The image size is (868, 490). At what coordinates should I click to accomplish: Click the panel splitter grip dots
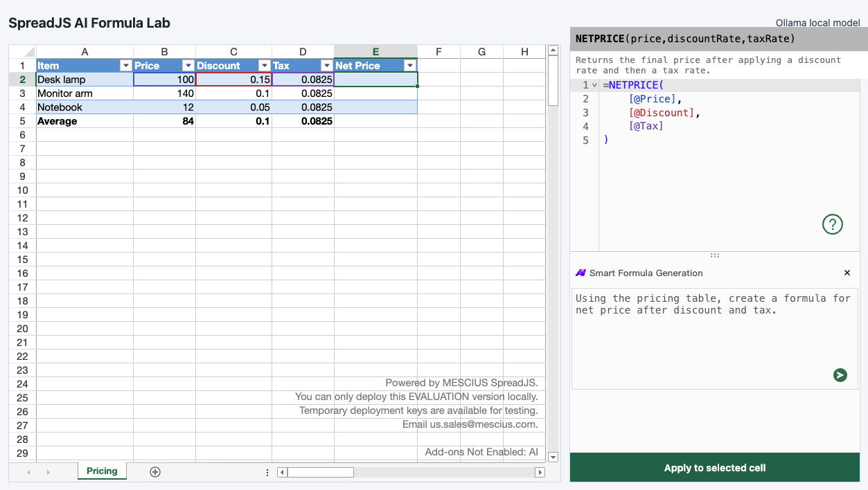pyautogui.click(x=715, y=255)
